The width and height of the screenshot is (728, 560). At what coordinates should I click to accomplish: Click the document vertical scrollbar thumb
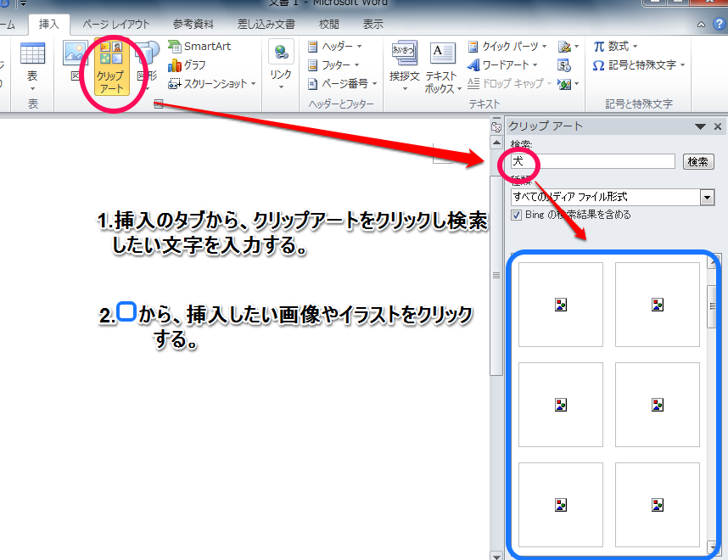pos(496,276)
